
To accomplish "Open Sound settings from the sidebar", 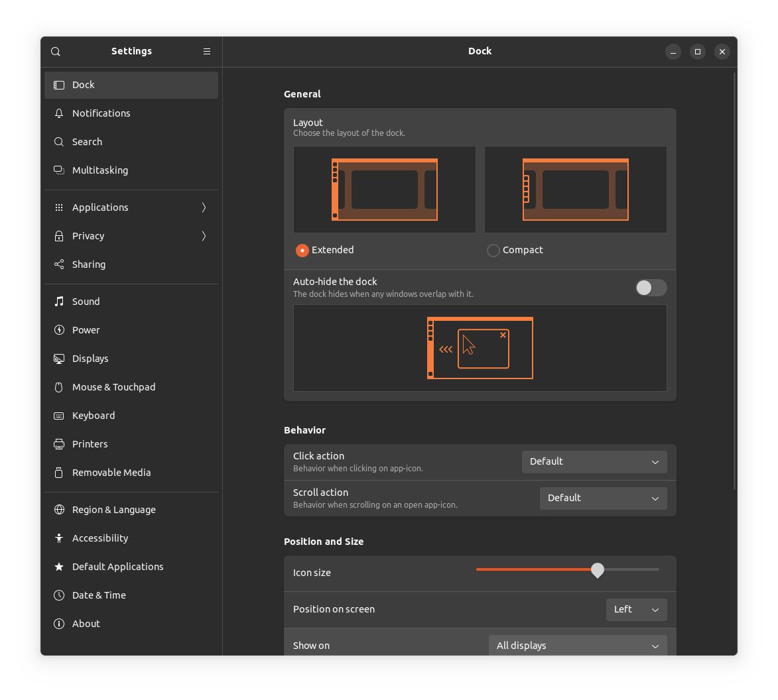I will pos(59,301).
